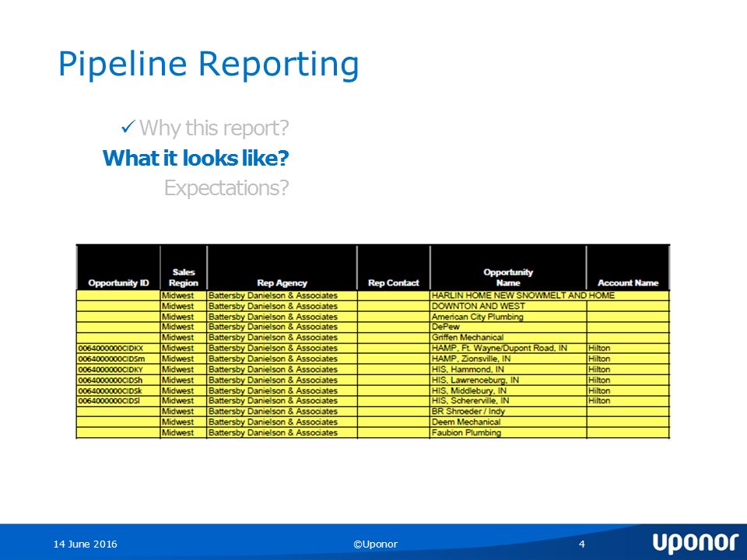This screenshot has height=560, width=747.
Task: Click the DePew opportunity cell
Action: pos(508,327)
